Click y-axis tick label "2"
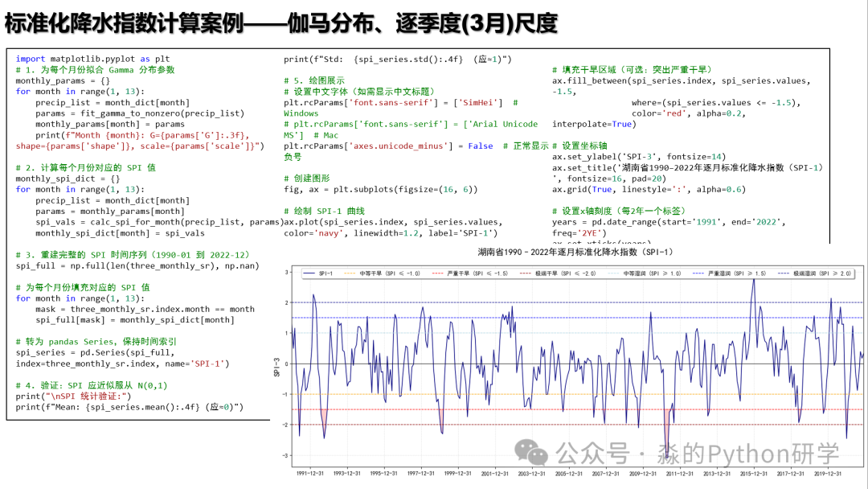Viewport: 868px width, 489px height. coord(287,303)
